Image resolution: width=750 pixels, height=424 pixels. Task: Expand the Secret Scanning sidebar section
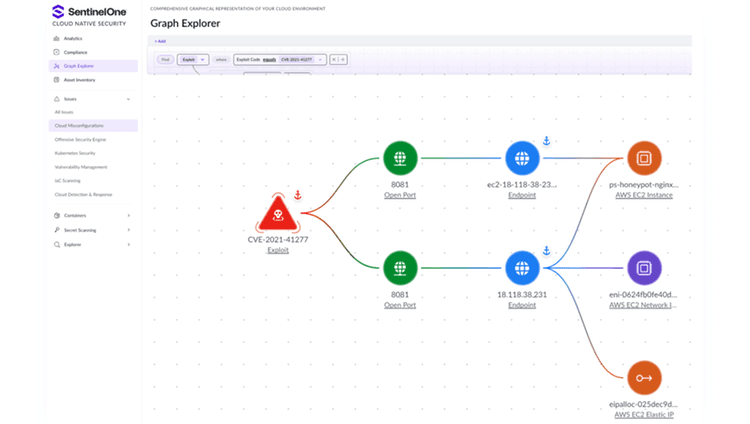coord(128,230)
